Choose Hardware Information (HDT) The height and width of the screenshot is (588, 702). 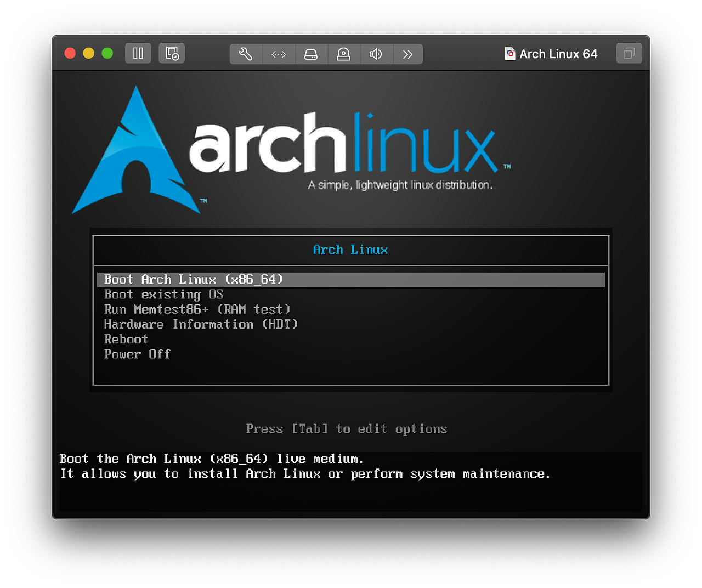tap(201, 324)
